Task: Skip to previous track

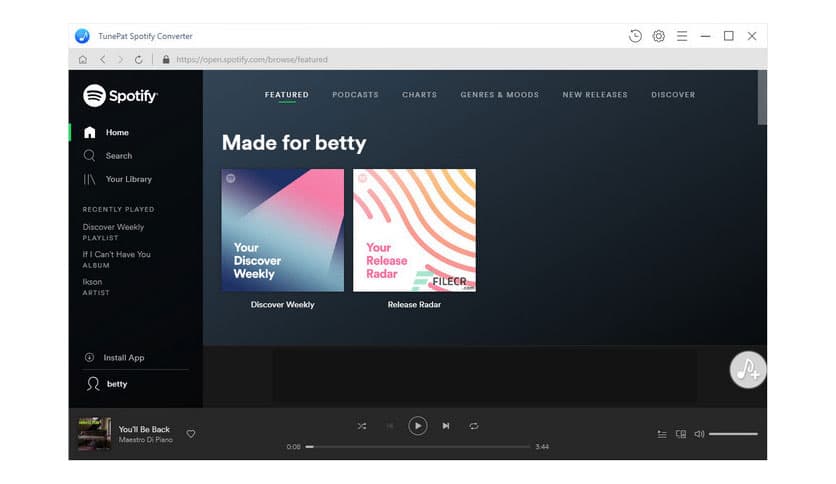Action: tap(390, 426)
